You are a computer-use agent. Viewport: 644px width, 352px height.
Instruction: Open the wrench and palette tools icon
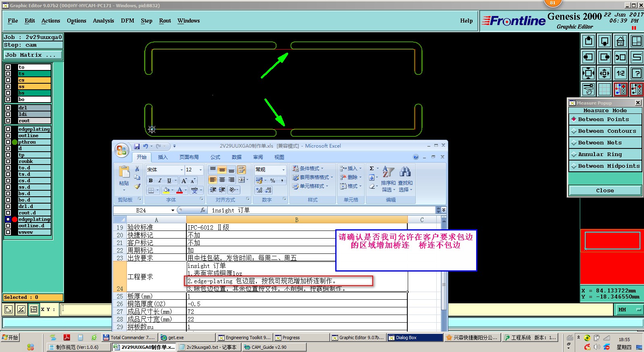[x=588, y=89]
